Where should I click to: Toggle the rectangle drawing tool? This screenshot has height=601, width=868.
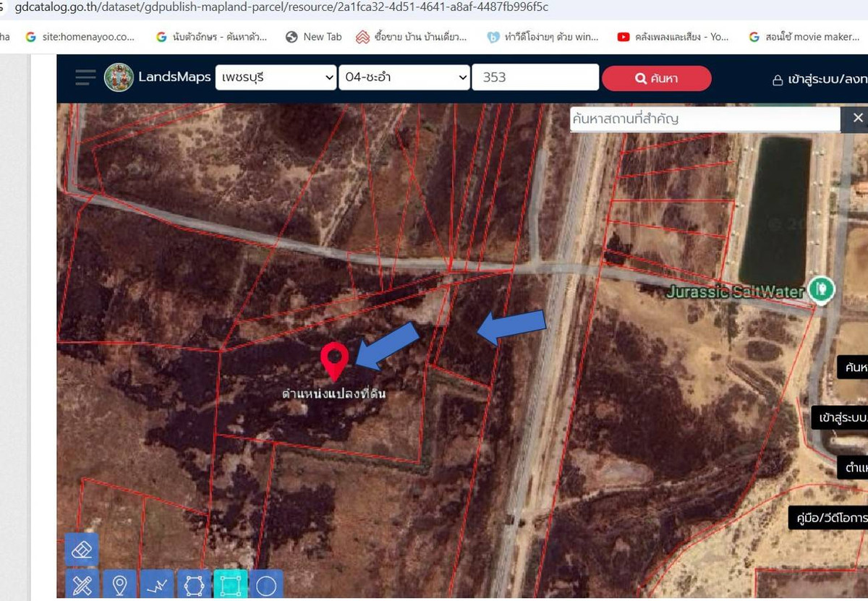click(x=230, y=584)
